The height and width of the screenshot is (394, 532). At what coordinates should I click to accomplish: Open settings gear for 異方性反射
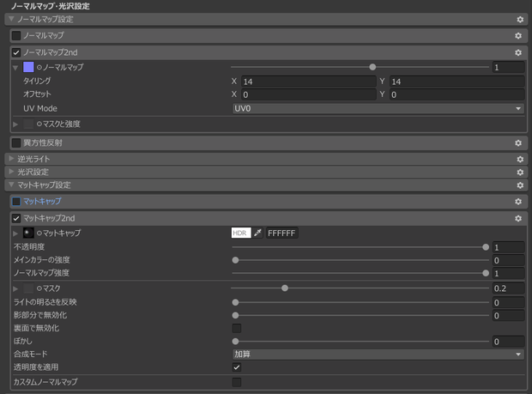(518, 142)
